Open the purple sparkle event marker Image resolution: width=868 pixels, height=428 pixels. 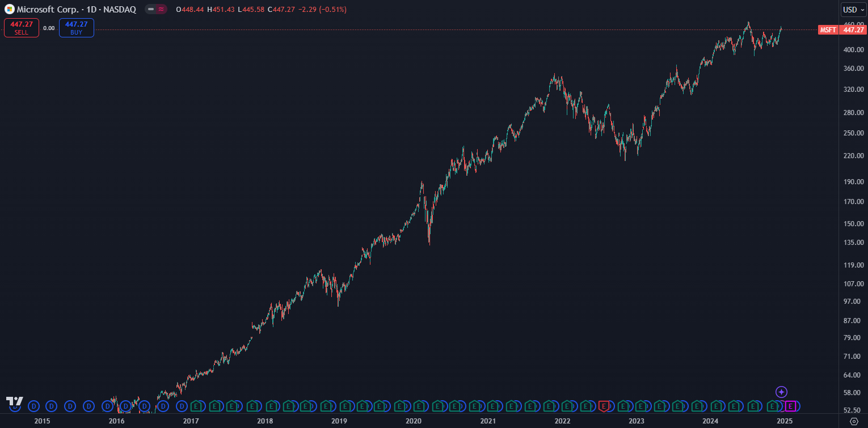(x=781, y=392)
